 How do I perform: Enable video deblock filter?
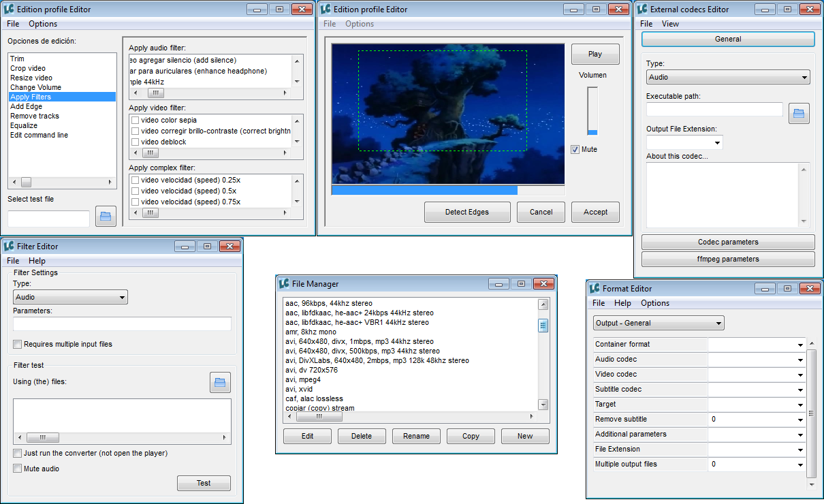136,142
